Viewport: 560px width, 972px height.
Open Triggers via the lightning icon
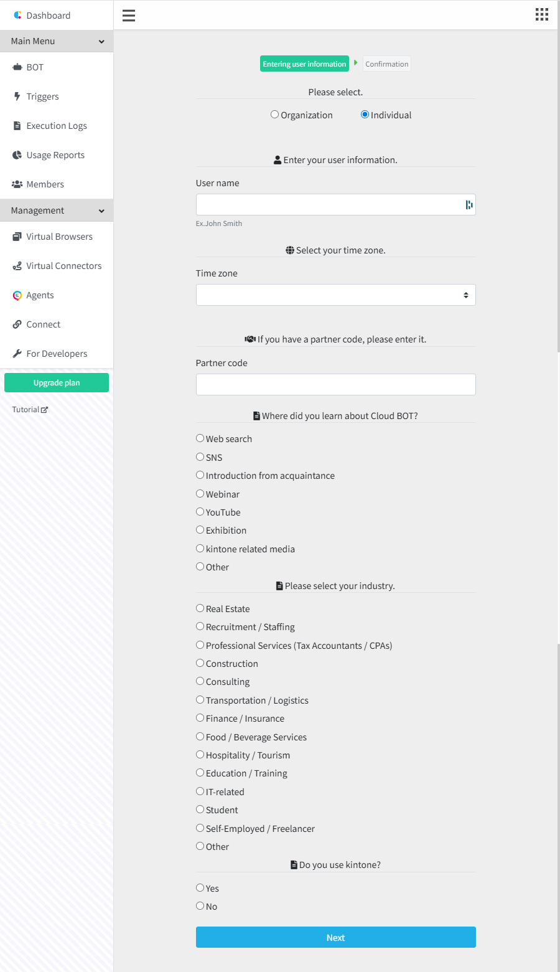pyautogui.click(x=17, y=97)
